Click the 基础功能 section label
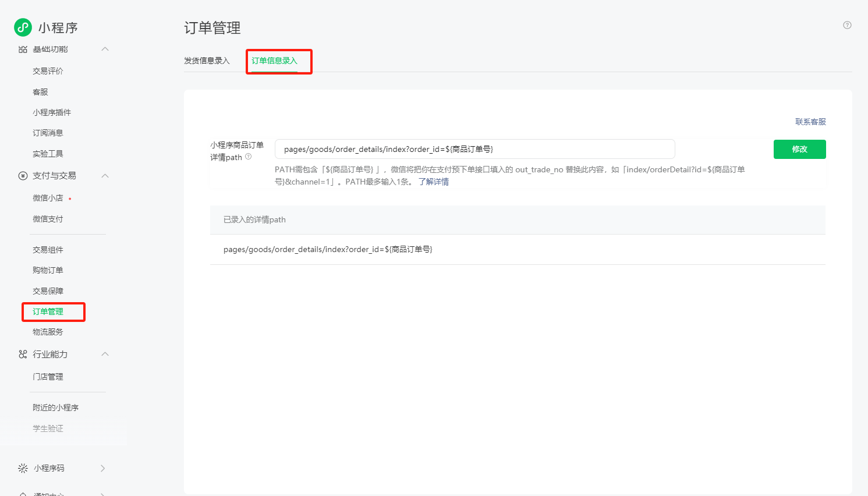The image size is (868, 496). pos(50,49)
